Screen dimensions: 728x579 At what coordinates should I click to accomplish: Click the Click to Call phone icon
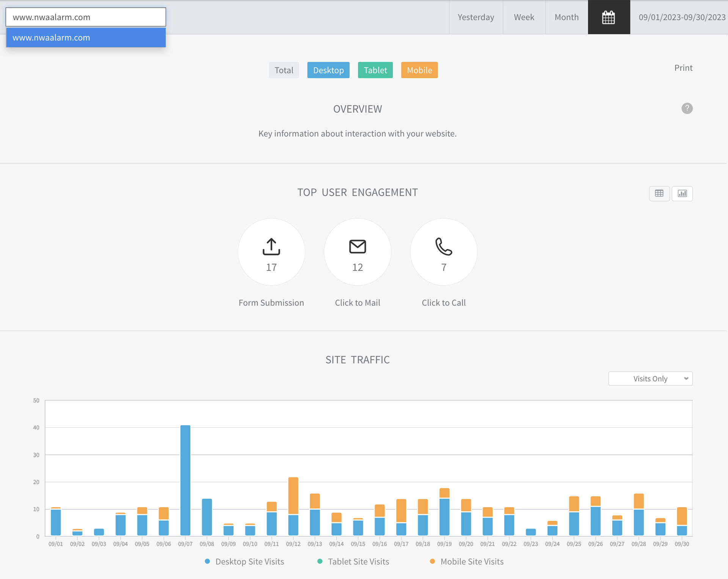444,247
